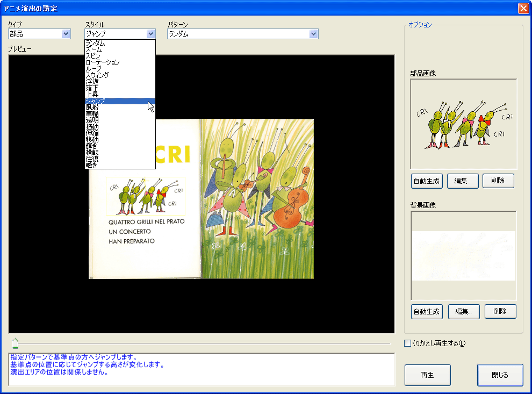
Task: Pick 輝き from the style list
Action: [x=120, y=146]
